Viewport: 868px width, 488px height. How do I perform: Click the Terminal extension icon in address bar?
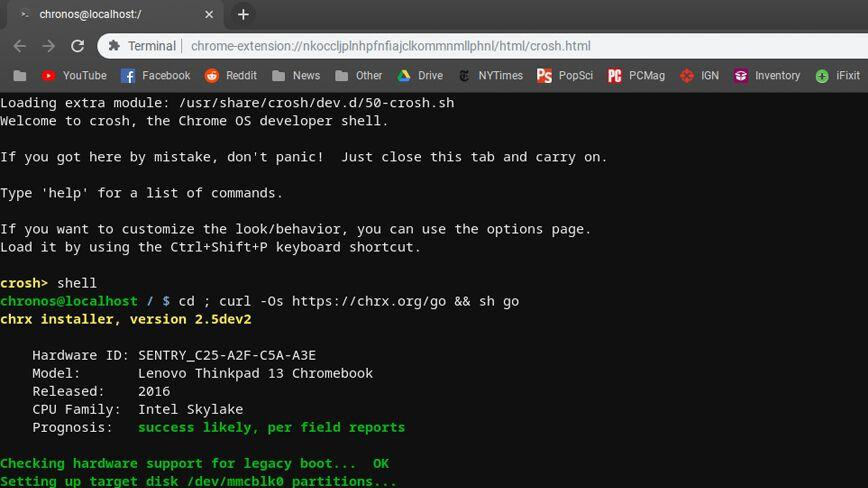click(115, 46)
